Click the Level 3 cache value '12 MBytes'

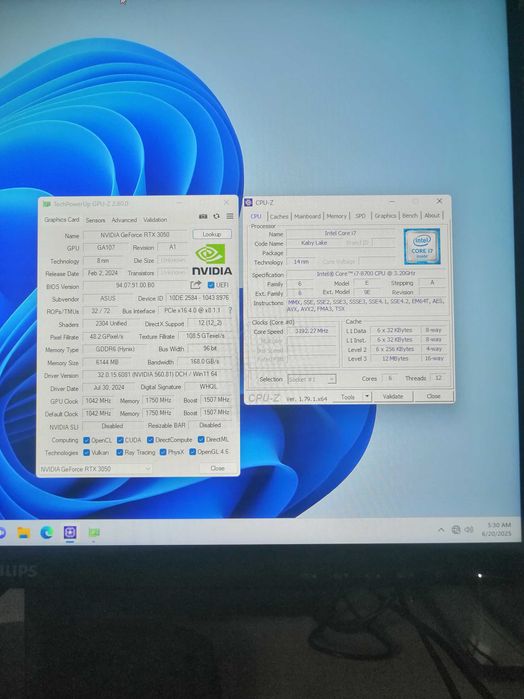[394, 358]
